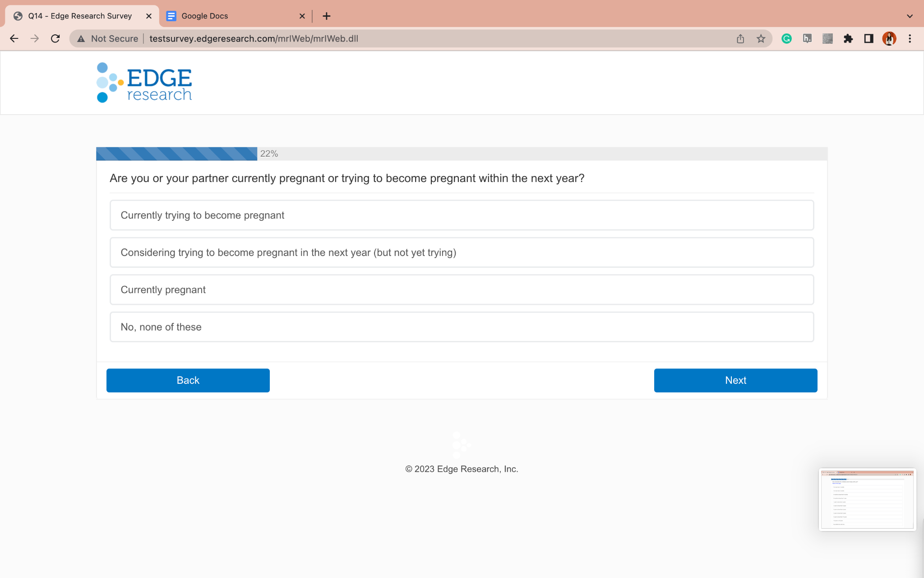Select the 'Currently pregnant' option
Image resolution: width=924 pixels, height=578 pixels.
point(462,289)
